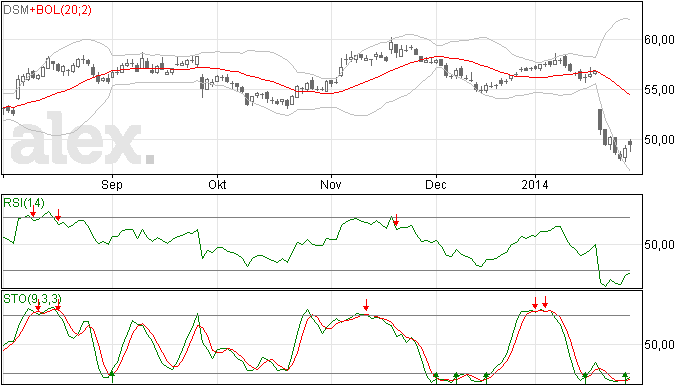690x387 pixels.
Task: Click the RSI(14) panel label
Action: pos(24,203)
